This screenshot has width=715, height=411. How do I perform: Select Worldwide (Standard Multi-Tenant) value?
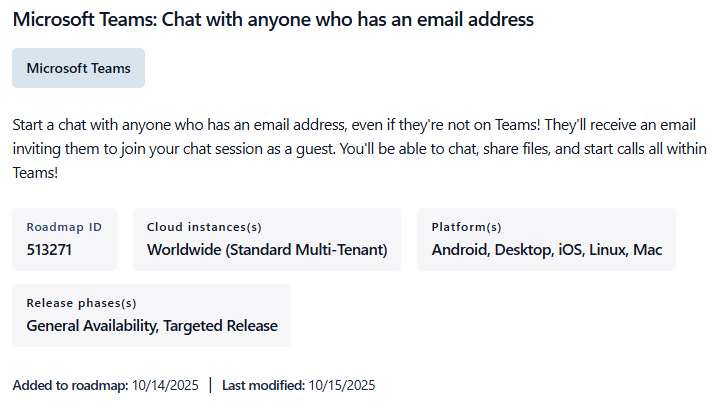click(267, 250)
